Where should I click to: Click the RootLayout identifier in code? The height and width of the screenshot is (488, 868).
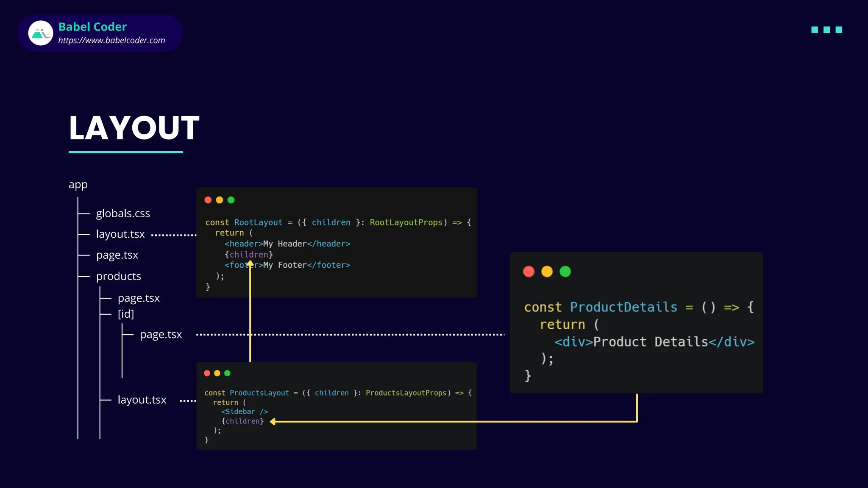pos(258,222)
